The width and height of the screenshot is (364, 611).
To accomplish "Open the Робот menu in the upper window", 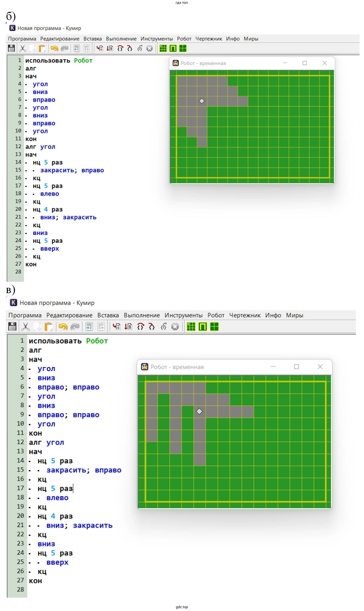I will 184,39.
